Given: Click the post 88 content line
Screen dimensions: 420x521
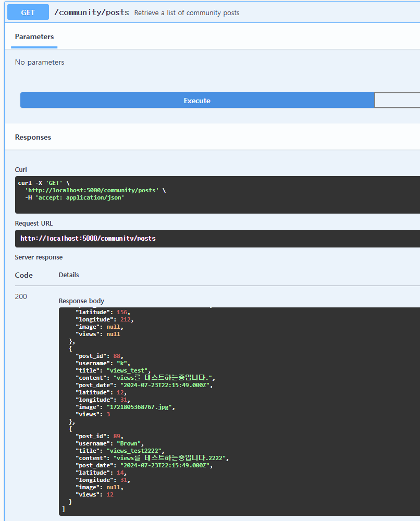Looking at the screenshot, I should pos(145,378).
